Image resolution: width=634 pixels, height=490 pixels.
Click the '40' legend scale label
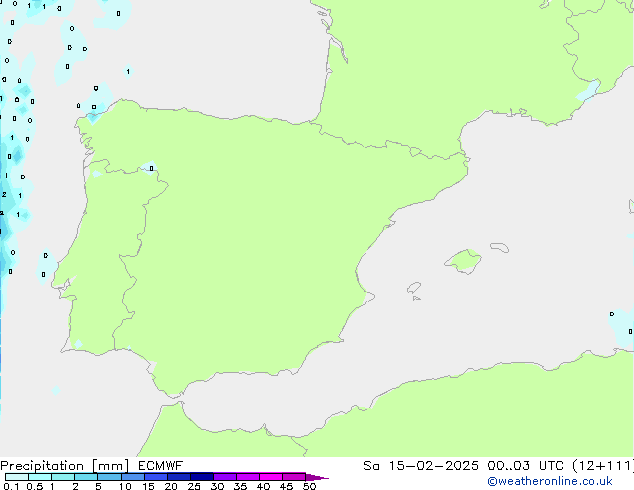pyautogui.click(x=263, y=486)
